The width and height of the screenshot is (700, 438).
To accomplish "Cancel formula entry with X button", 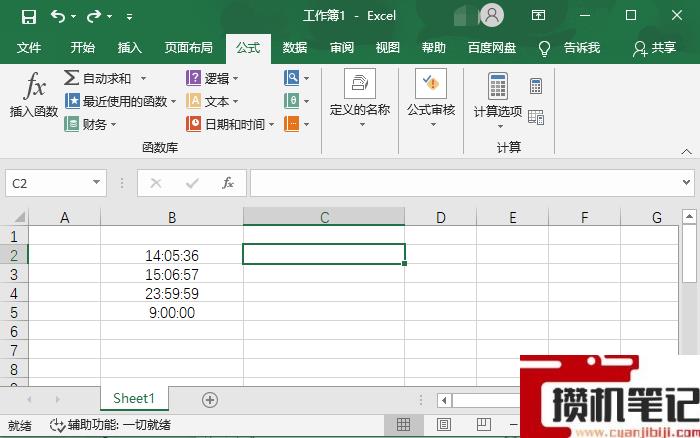I will coord(156,183).
